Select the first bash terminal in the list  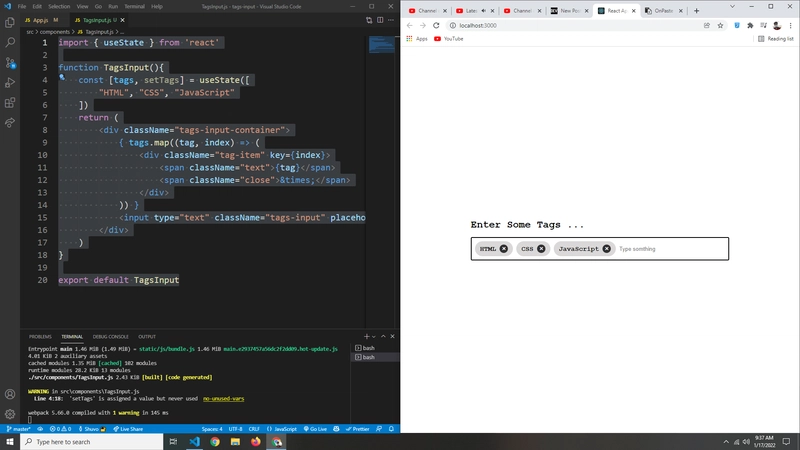(375, 348)
